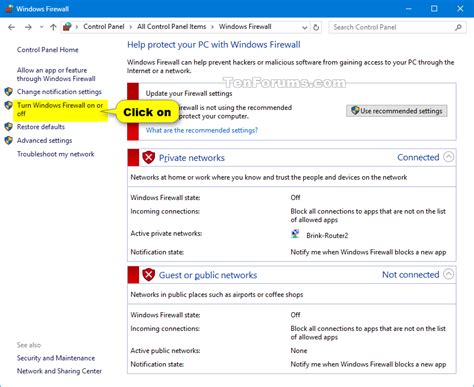474x387 pixels.
Task: Click shield icon beside Restore defaults
Action: pyautogui.click(x=9, y=127)
